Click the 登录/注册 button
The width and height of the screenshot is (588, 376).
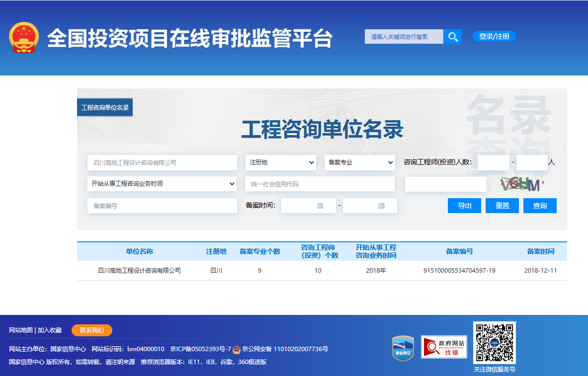coord(494,36)
